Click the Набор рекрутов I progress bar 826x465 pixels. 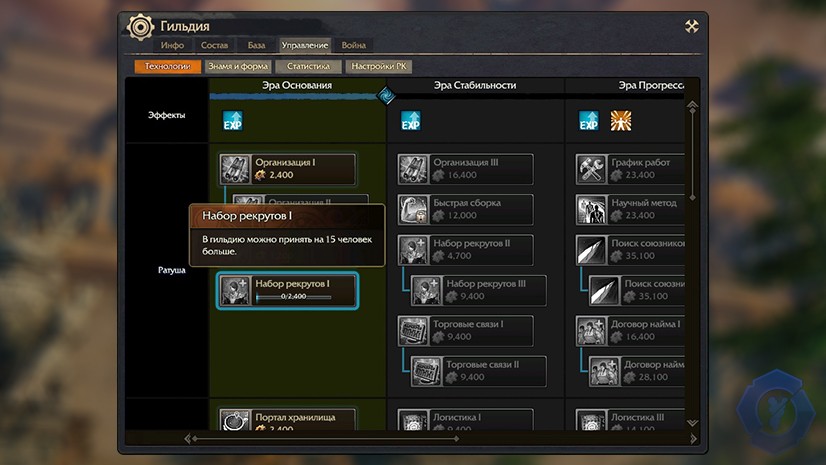pos(293,296)
